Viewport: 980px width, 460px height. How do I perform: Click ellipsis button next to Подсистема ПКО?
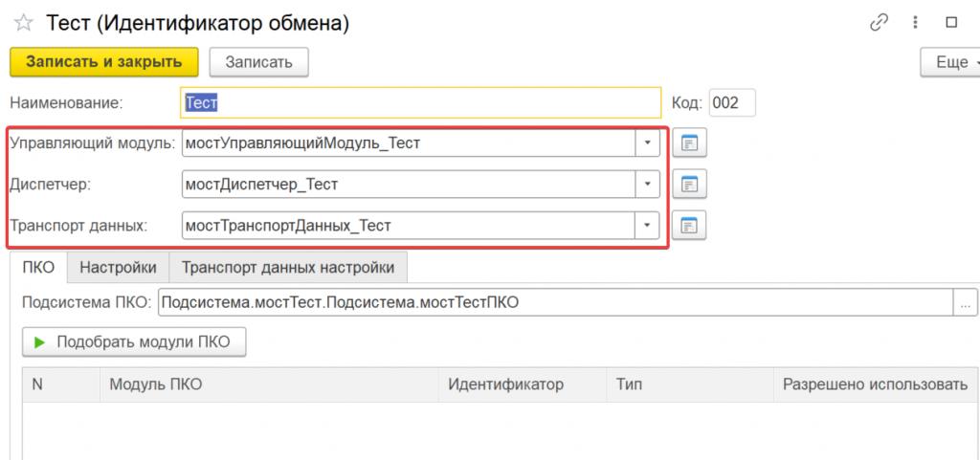tap(966, 302)
